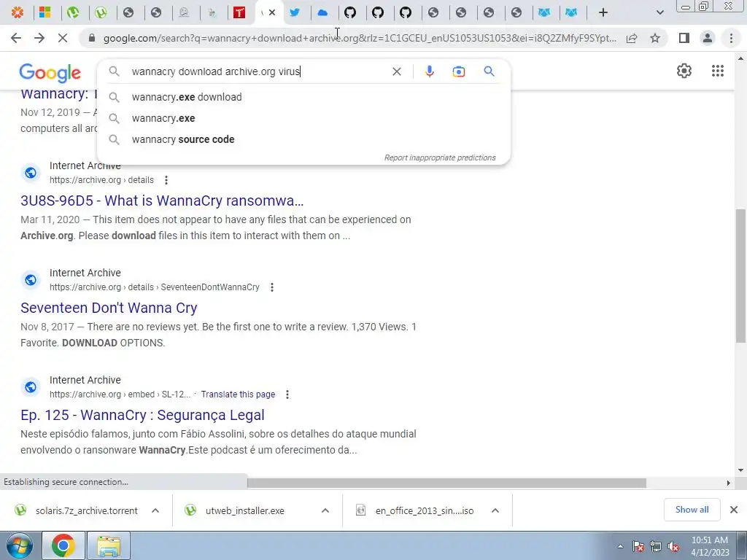Select suggestion wannacry source code
This screenshot has width=747, height=560.
[x=303, y=139]
